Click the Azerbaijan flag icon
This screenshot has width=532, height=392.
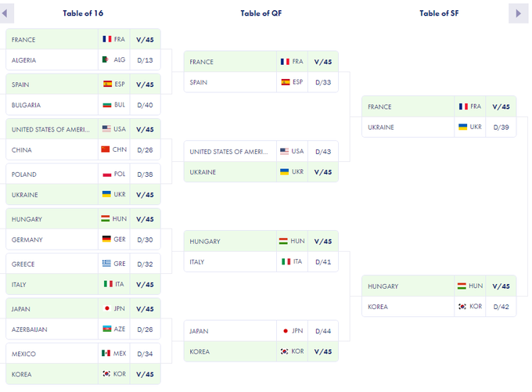click(106, 329)
